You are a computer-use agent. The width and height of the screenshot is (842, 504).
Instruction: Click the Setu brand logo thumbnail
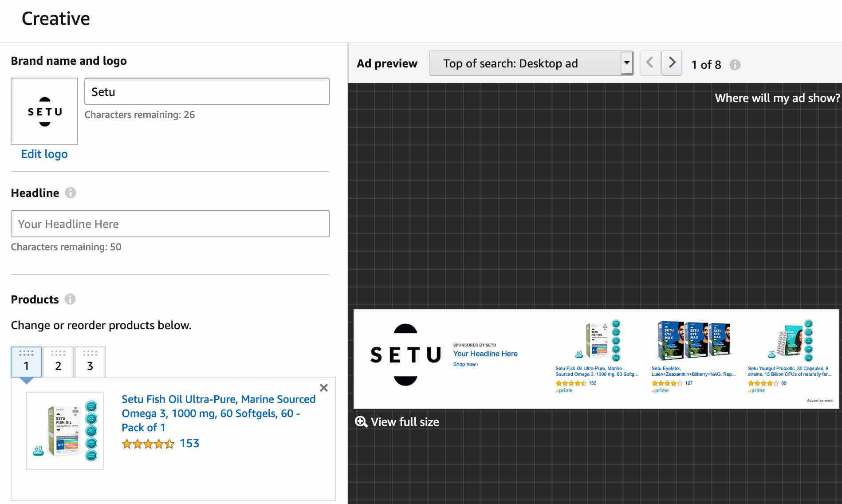[x=44, y=111]
